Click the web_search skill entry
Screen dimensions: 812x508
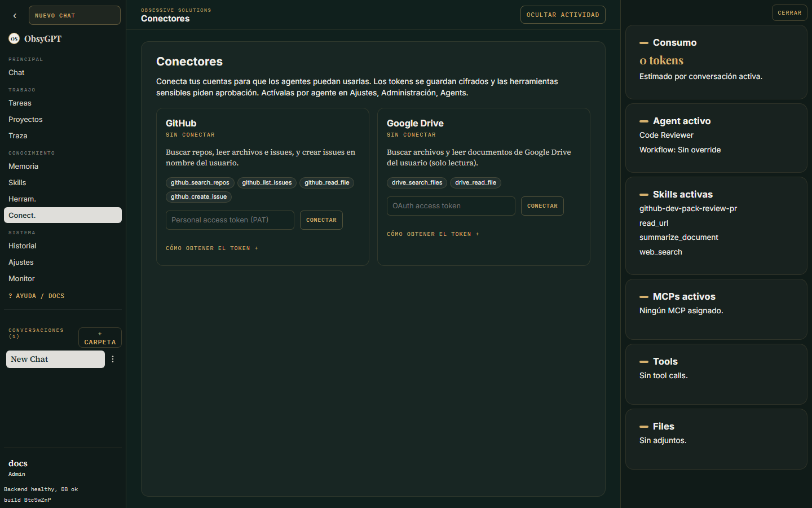point(661,252)
